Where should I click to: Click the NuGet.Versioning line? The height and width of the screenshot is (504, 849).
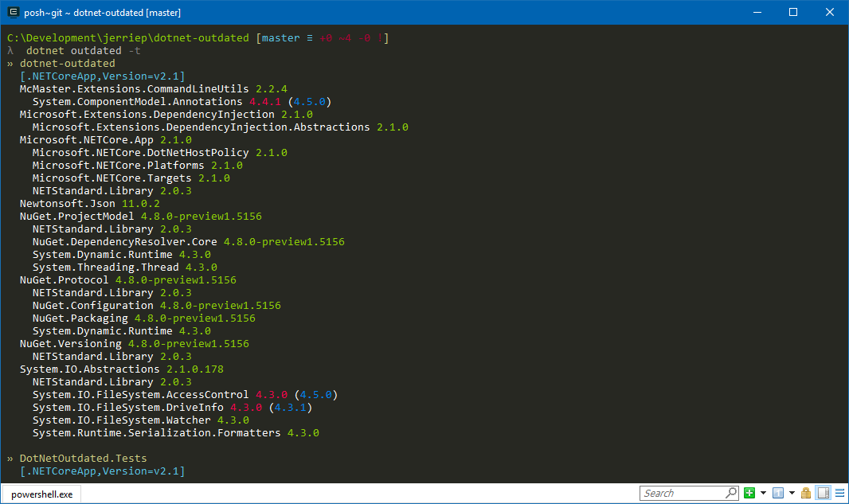tap(135, 343)
